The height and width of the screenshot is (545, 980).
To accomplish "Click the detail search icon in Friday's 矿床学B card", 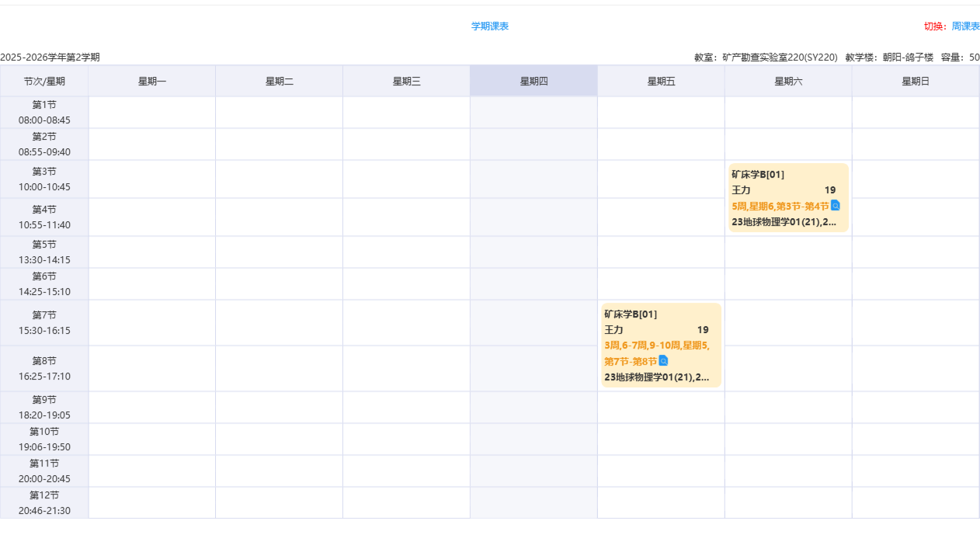I will click(663, 360).
